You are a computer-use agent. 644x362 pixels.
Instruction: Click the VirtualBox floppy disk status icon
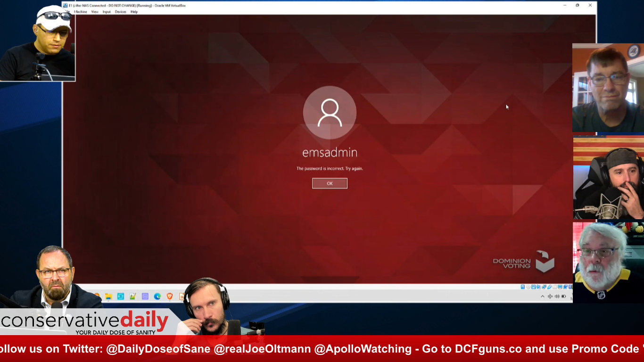[534, 287]
